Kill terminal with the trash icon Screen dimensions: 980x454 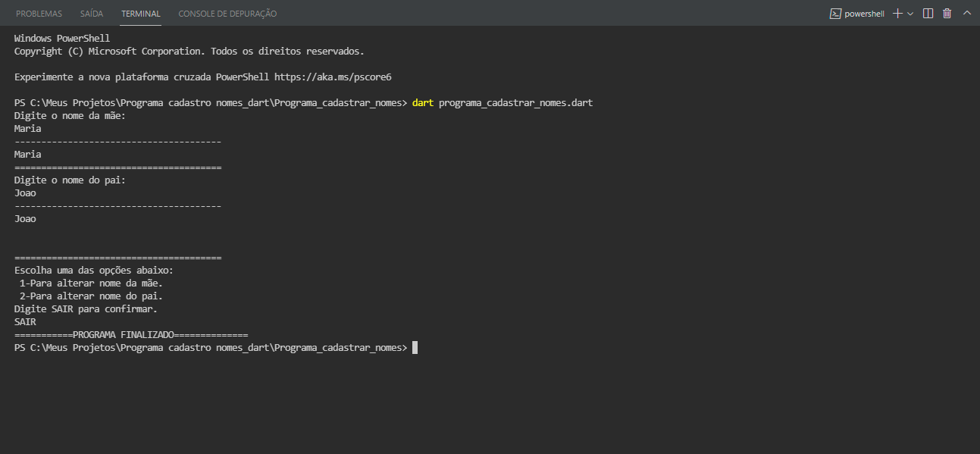pyautogui.click(x=947, y=14)
